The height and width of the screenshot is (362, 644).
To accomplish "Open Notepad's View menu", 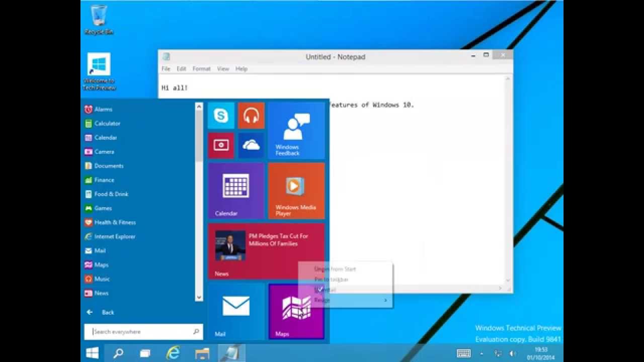I will (x=223, y=69).
